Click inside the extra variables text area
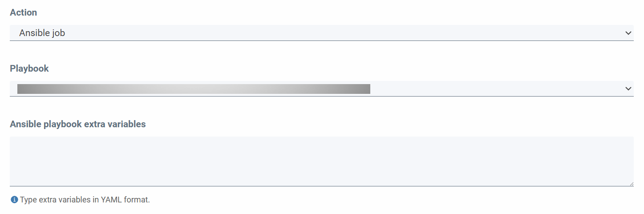Screen dimensions: 644x214 click(321, 161)
